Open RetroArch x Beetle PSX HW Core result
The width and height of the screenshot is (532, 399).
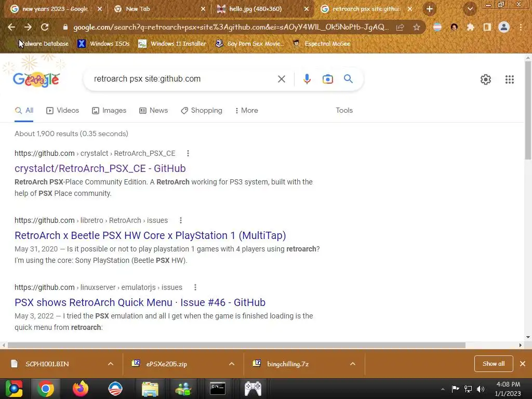pos(150,235)
